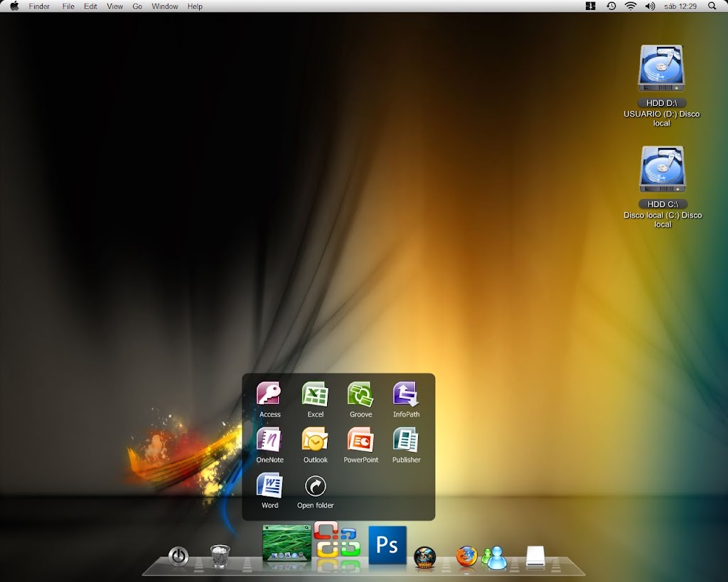Open the trash can in the dock
The height and width of the screenshot is (582, 728).
pyautogui.click(x=220, y=556)
